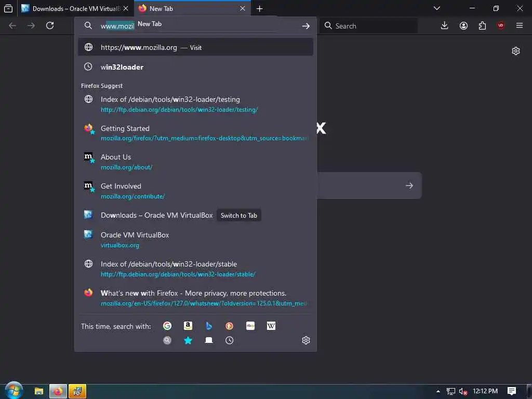The image size is (532, 399).
Task: Close the New Tab tab
Action: tap(243, 8)
